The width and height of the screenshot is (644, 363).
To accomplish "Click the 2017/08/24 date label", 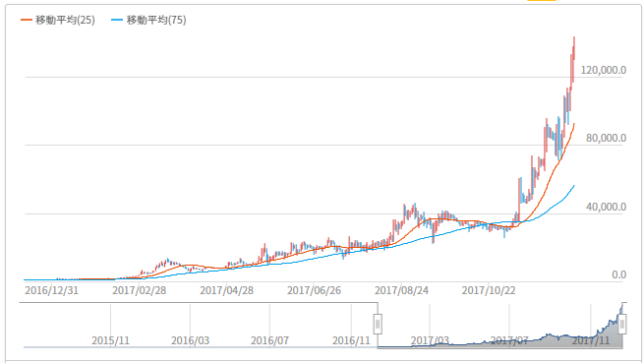I will [x=401, y=290].
